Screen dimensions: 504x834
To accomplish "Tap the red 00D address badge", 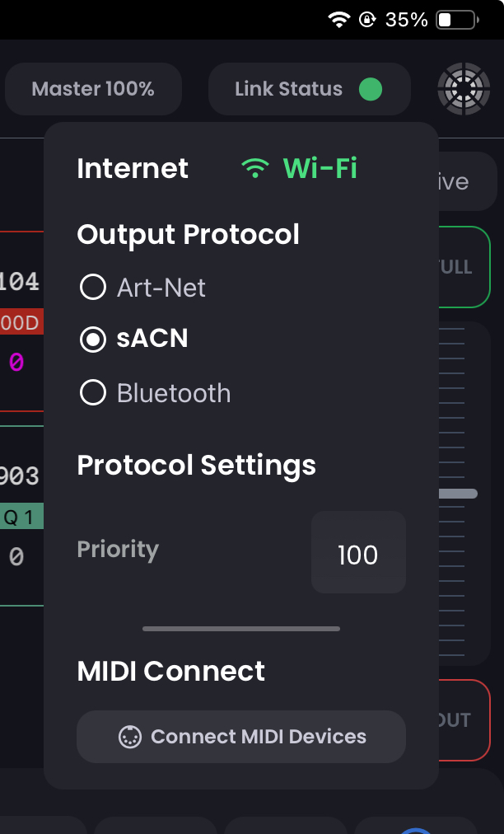I will click(x=20, y=321).
